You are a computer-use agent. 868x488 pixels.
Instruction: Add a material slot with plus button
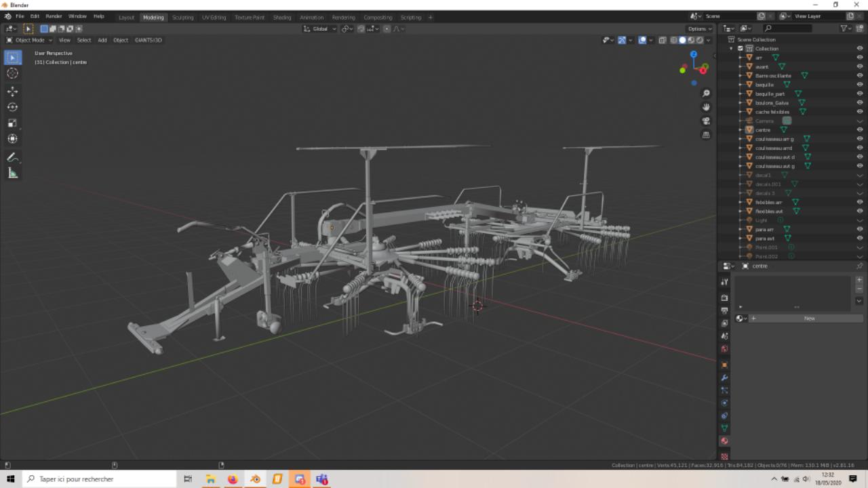(859, 279)
